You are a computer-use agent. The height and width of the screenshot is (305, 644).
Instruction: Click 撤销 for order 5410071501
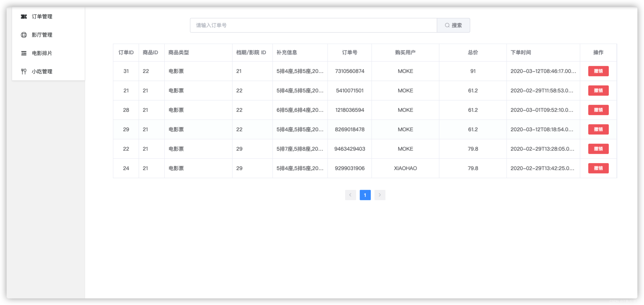pos(598,90)
